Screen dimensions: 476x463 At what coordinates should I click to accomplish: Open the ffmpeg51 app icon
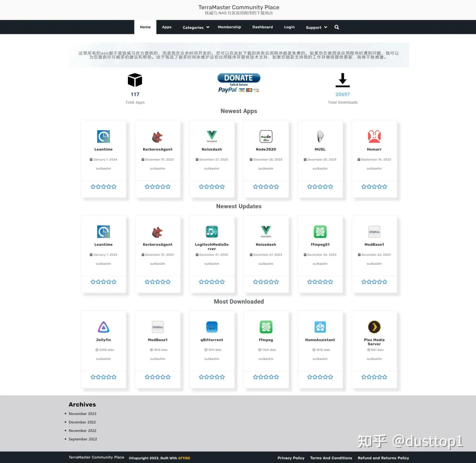pyautogui.click(x=320, y=232)
